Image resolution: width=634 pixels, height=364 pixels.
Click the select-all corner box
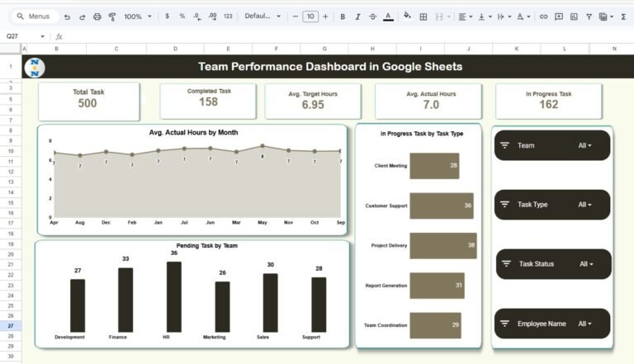(11, 49)
